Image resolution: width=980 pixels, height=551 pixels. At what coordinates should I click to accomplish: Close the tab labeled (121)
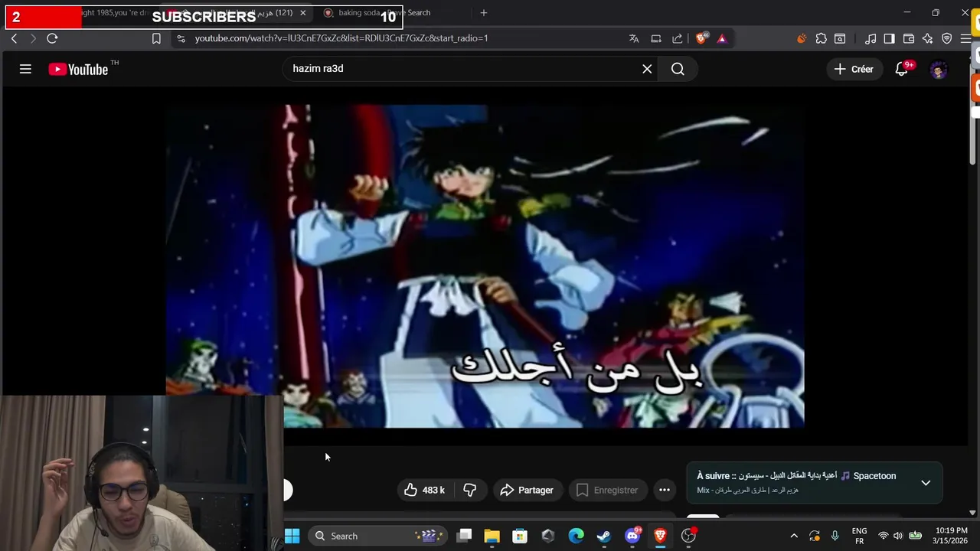tap(302, 13)
